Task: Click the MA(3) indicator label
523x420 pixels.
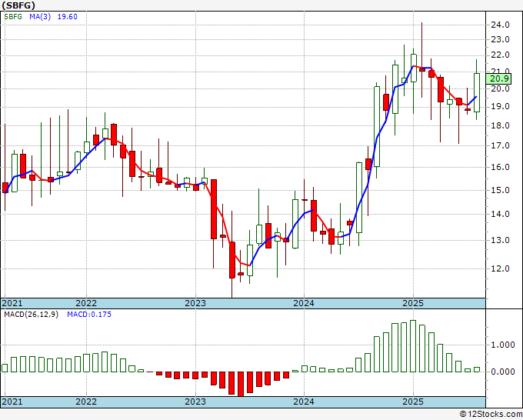Action: [x=40, y=17]
